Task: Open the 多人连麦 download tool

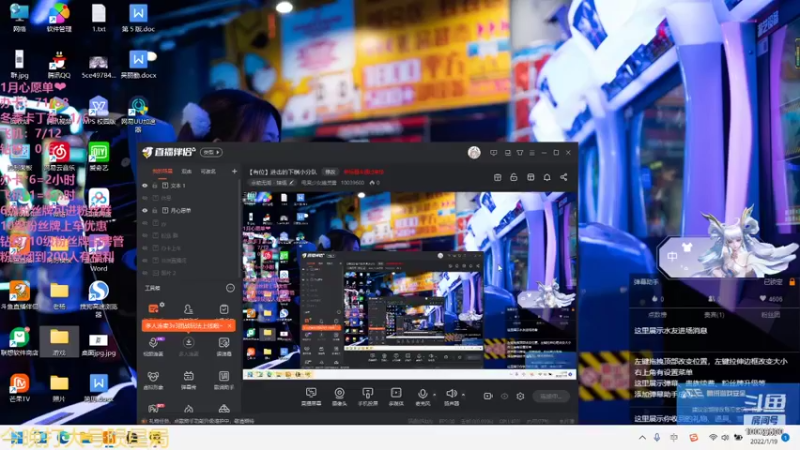Action: coord(188,346)
